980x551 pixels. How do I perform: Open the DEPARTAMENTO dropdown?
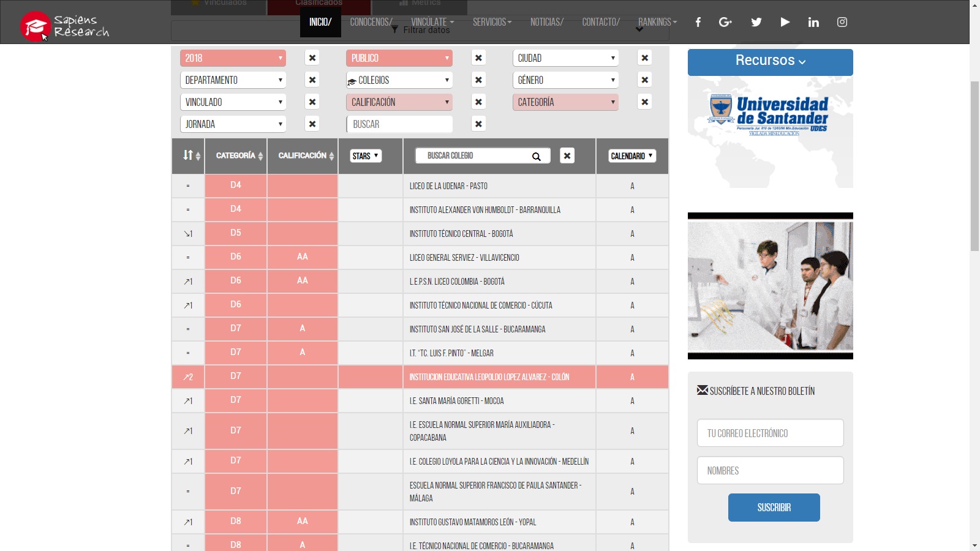pyautogui.click(x=233, y=80)
